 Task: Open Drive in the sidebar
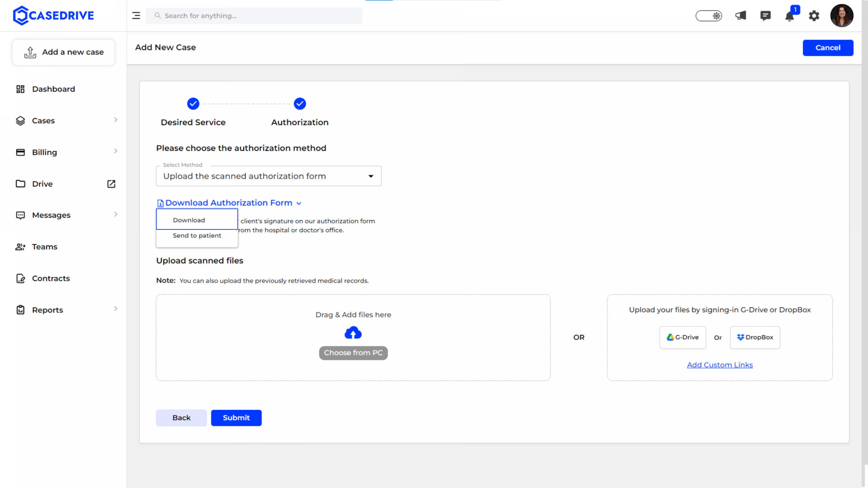point(42,184)
